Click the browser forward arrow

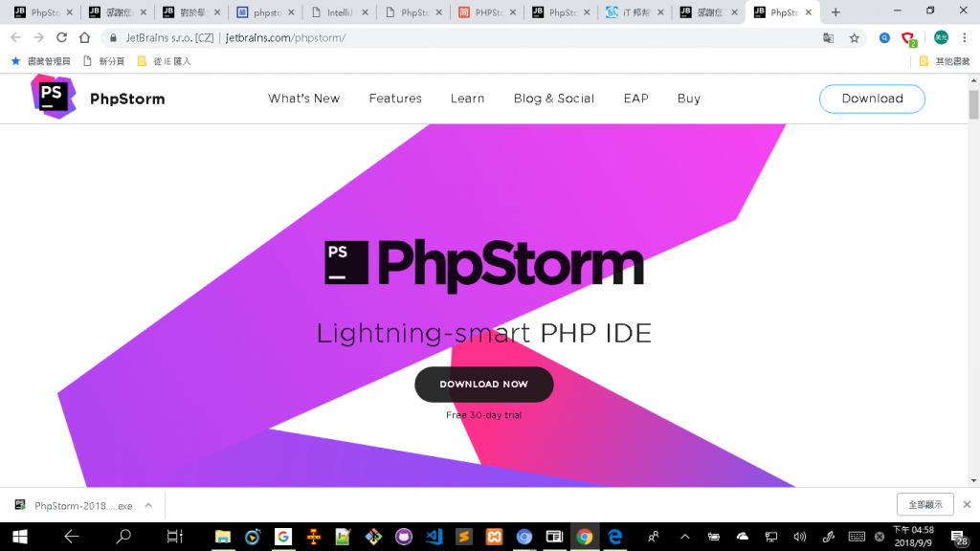38,38
